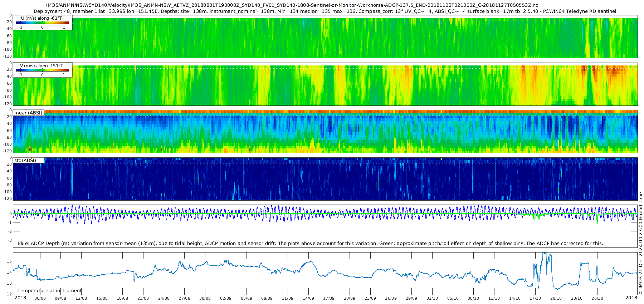Viewport: 644px width, 304px height.
Task: Click the 'U (m/s) along -61°T' title
Action: [x=42, y=18]
